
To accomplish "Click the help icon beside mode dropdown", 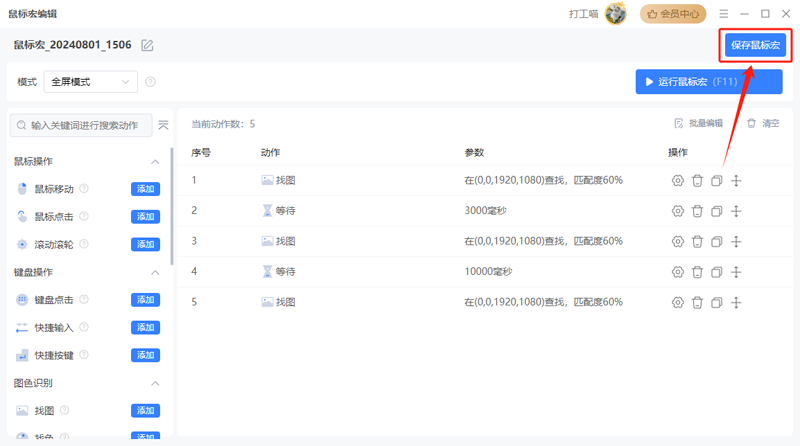I will pos(150,82).
